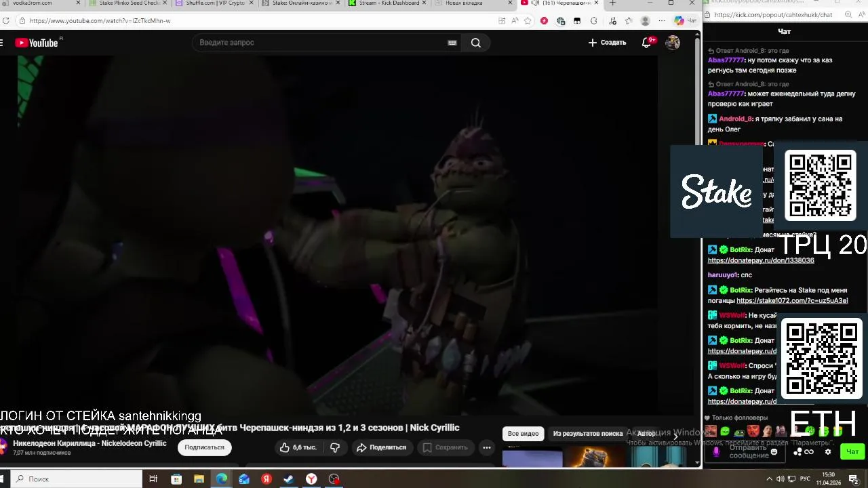868x488 pixels.
Task: Reload the page in the browser
Action: point(6,21)
